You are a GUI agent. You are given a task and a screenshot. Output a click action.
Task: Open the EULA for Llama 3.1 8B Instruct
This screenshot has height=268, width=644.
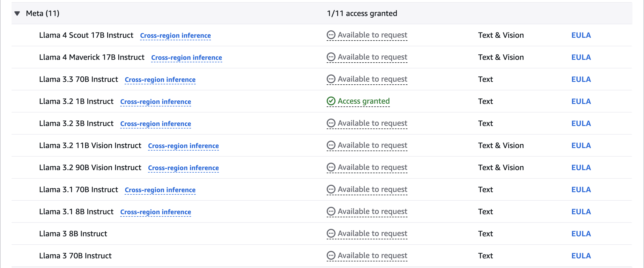pos(581,212)
